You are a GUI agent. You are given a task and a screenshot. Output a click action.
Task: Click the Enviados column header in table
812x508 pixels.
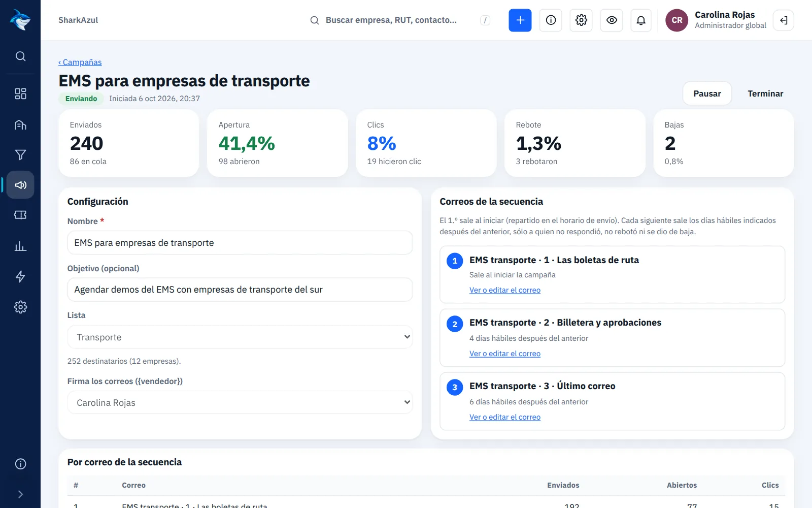[x=563, y=485]
